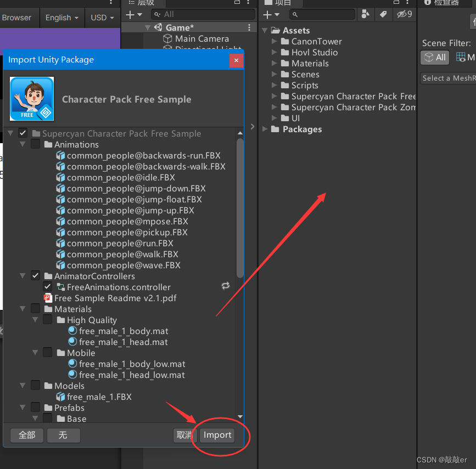This screenshot has width=476, height=469.
Task: Click the 取消 cancel button
Action: coord(185,435)
